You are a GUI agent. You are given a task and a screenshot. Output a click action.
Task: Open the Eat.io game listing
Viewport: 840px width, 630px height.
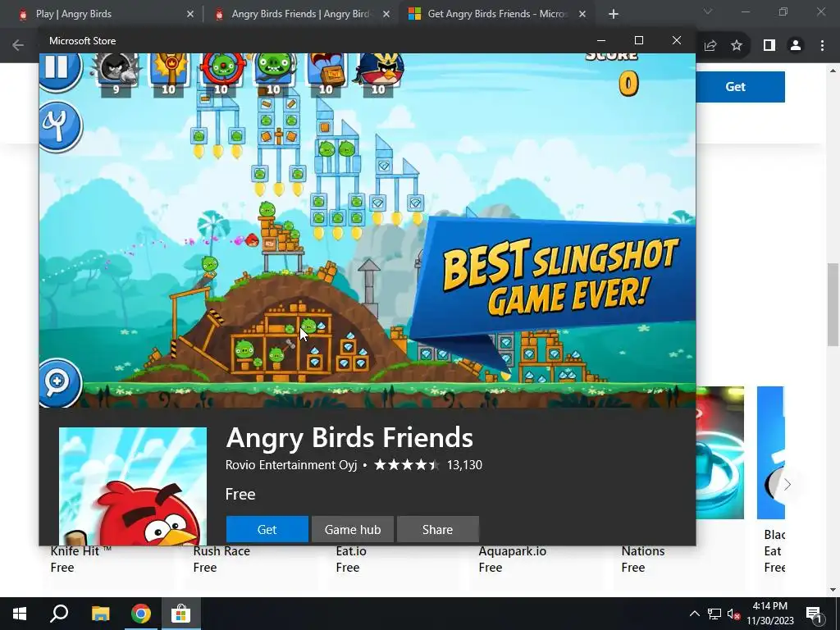(351, 551)
